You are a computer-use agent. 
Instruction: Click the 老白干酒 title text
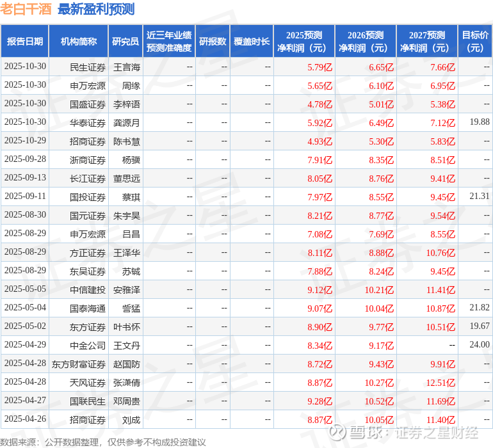tap(26, 9)
